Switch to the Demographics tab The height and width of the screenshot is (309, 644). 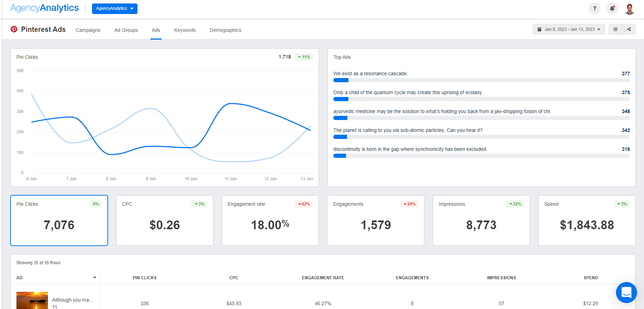coord(225,30)
